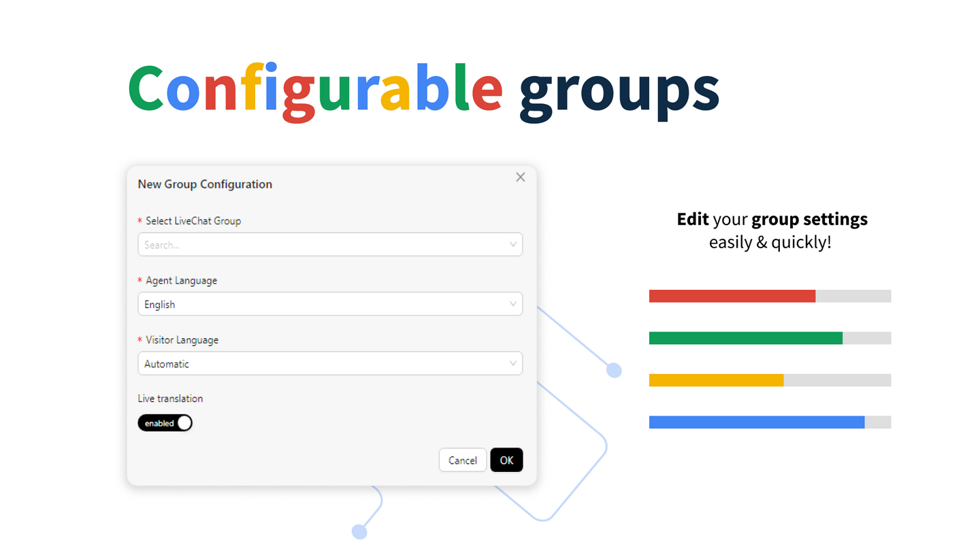Click the Select LiveChat Group search field
980x551 pixels.
[x=330, y=244]
